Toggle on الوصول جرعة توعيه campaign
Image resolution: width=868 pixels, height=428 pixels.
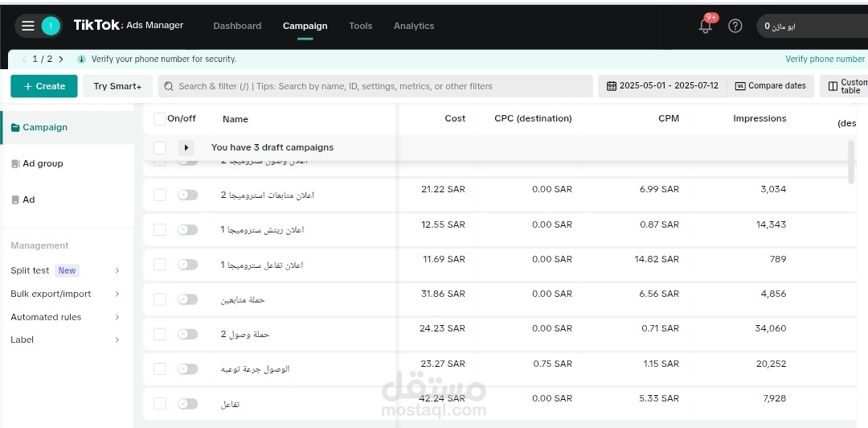187,369
